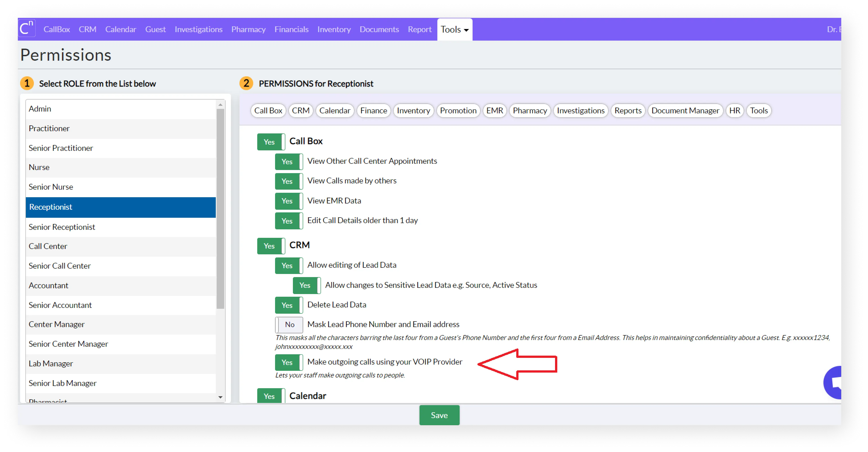The image size is (868, 452).
Task: Toggle the Call Box master permission switch
Action: click(x=271, y=142)
